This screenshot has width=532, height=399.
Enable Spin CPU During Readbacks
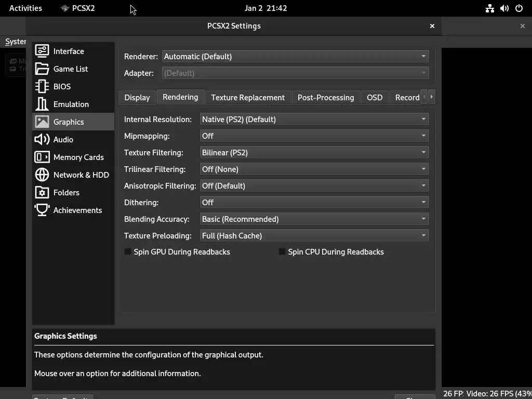point(282,252)
